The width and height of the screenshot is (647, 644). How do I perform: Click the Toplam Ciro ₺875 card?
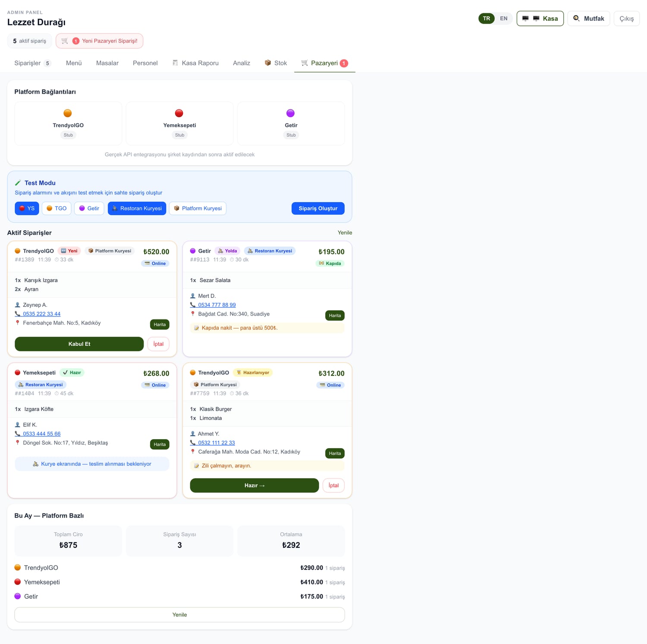[x=68, y=541]
